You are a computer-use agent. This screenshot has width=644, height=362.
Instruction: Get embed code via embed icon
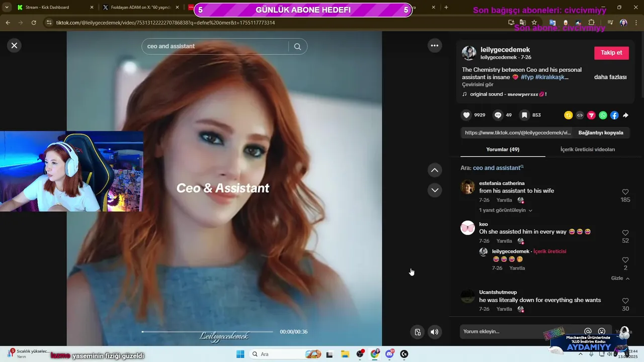580,115
